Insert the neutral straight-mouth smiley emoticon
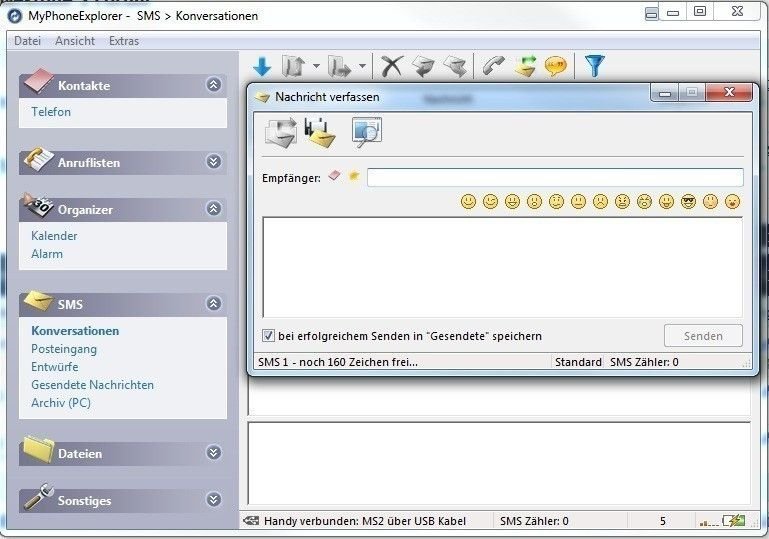 point(578,201)
